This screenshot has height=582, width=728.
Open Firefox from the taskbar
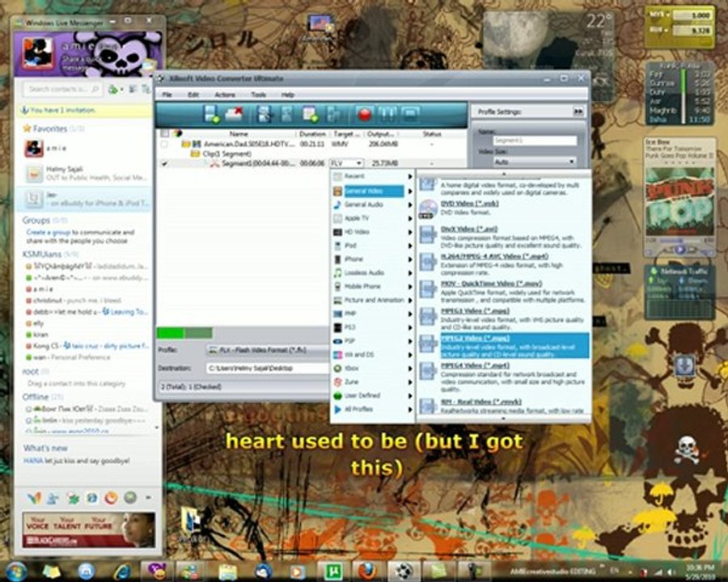point(366,571)
